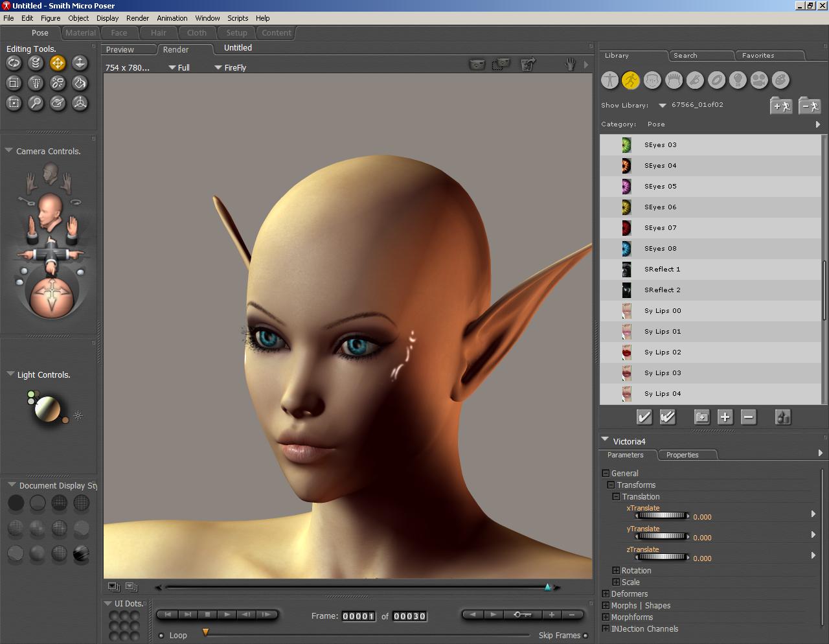829x644 pixels.
Task: Select the Sy Lips 02 library item
Action: click(663, 352)
